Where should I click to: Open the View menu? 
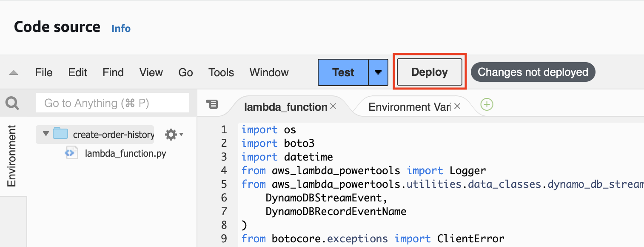click(151, 72)
